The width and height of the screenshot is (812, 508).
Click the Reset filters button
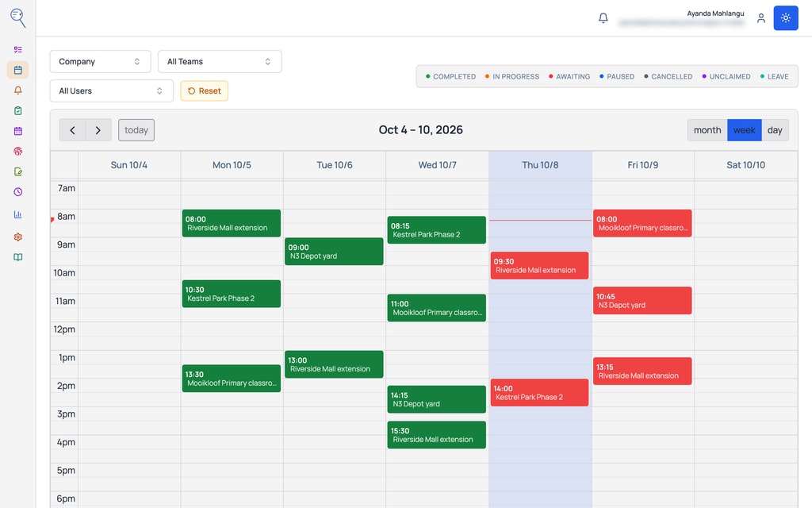204,90
